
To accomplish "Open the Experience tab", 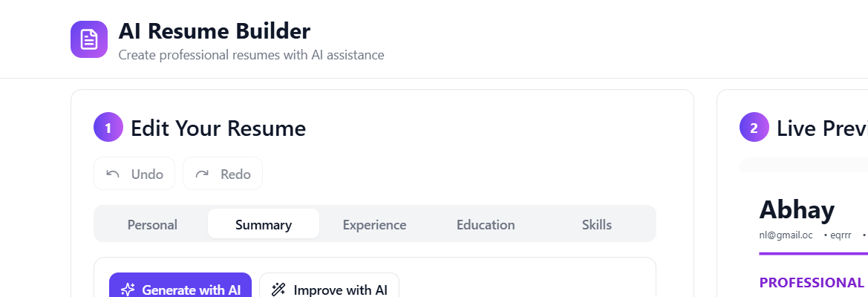I will point(374,224).
